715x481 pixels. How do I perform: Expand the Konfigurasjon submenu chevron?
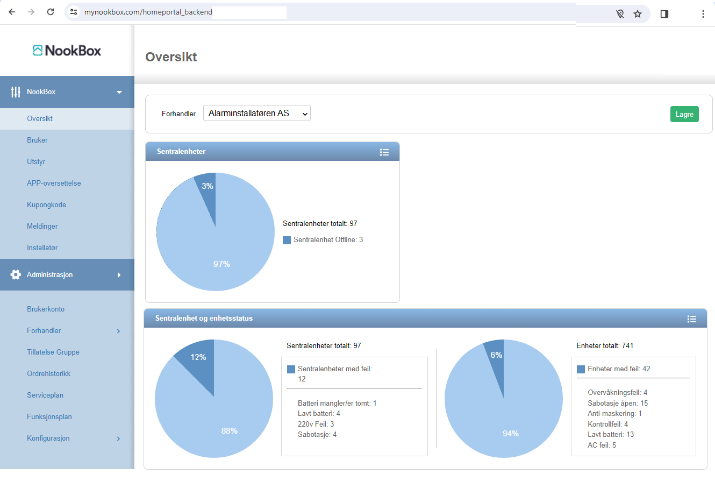coord(119,439)
